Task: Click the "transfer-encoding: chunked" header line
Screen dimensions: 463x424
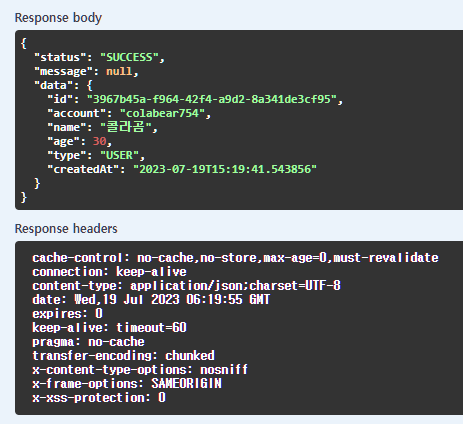Action: [123, 356]
